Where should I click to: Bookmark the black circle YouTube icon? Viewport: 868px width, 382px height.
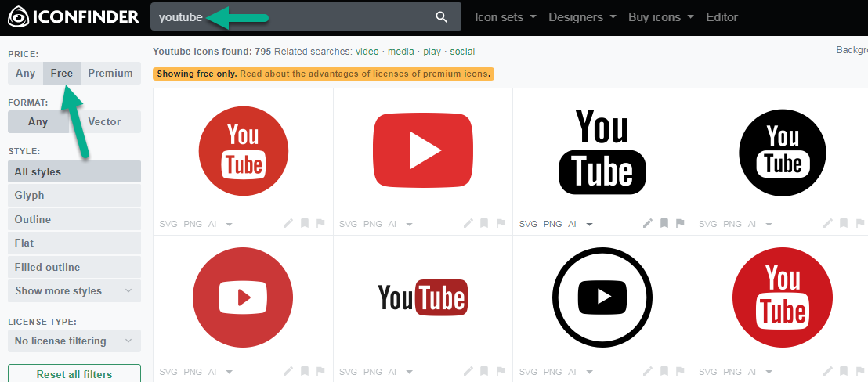pyautogui.click(x=844, y=223)
